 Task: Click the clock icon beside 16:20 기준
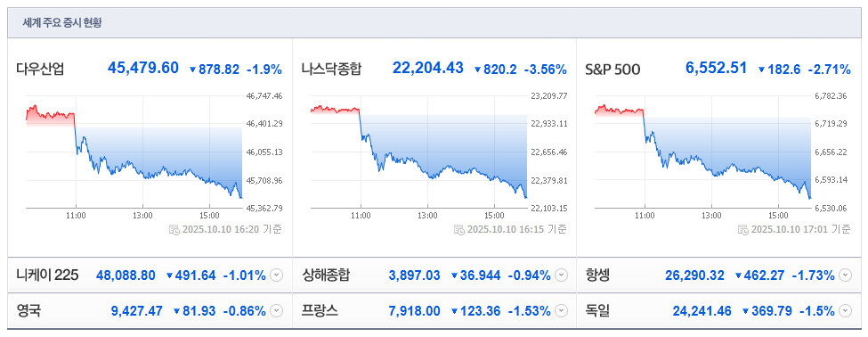tap(174, 229)
